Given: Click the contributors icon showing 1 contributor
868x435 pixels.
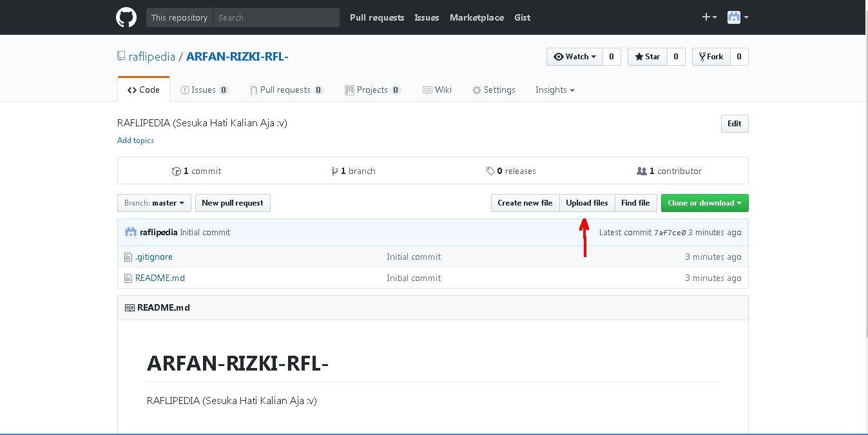Looking at the screenshot, I should point(642,171).
